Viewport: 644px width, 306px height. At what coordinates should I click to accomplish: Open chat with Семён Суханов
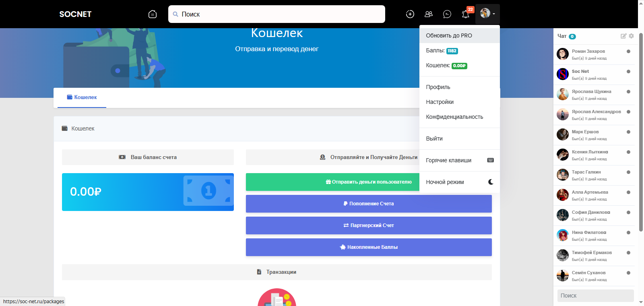594,276
